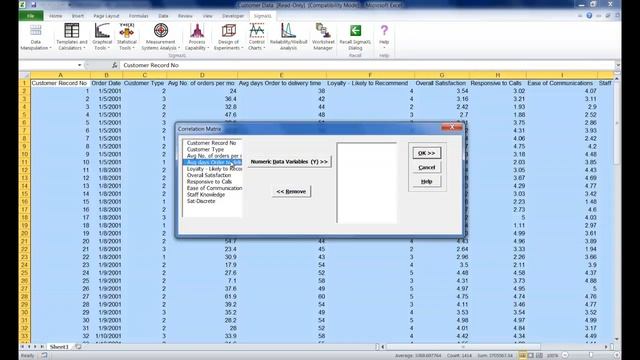Select Loyalty - Likely to Recommend item
Viewport: 640px width, 360px height.
(x=212, y=169)
